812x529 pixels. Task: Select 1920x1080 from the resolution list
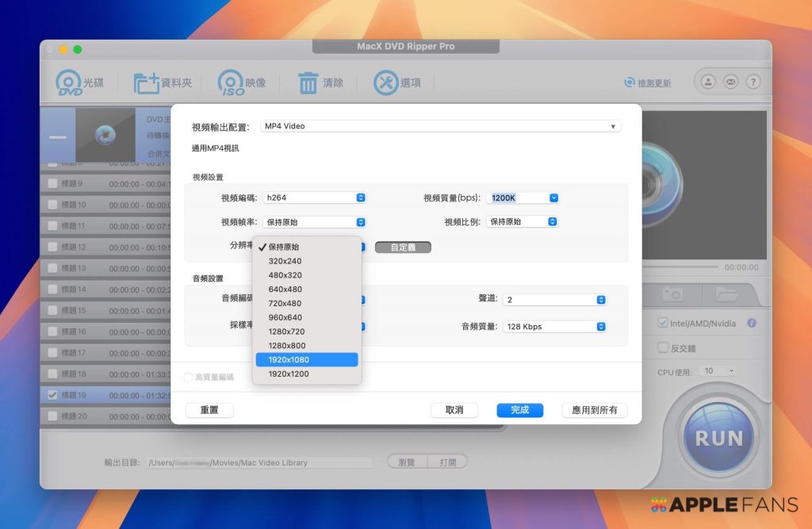coord(307,360)
